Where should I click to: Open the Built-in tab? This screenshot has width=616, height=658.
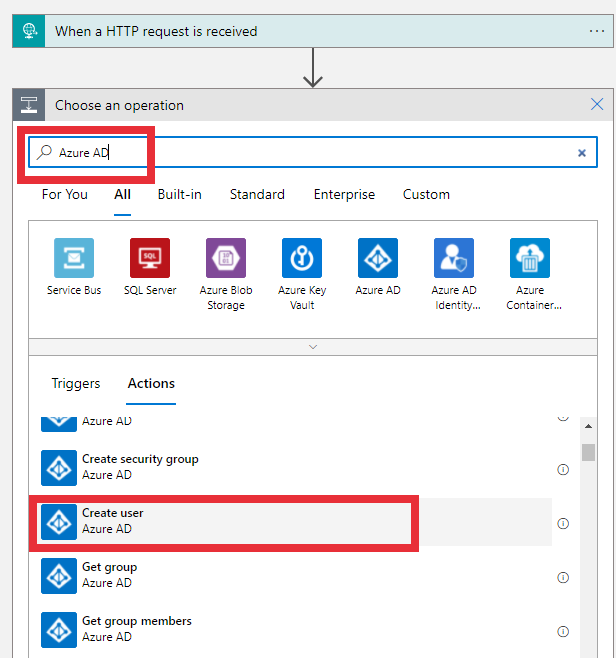click(x=180, y=194)
